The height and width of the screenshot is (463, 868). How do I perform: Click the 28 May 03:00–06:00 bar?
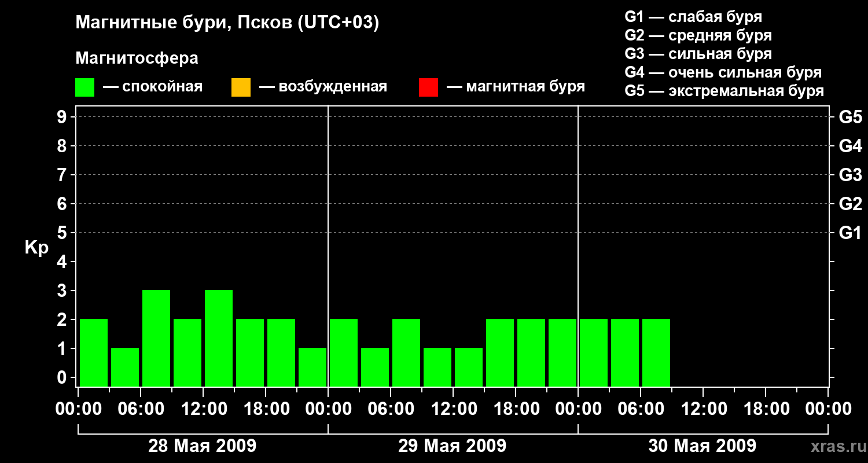point(125,367)
